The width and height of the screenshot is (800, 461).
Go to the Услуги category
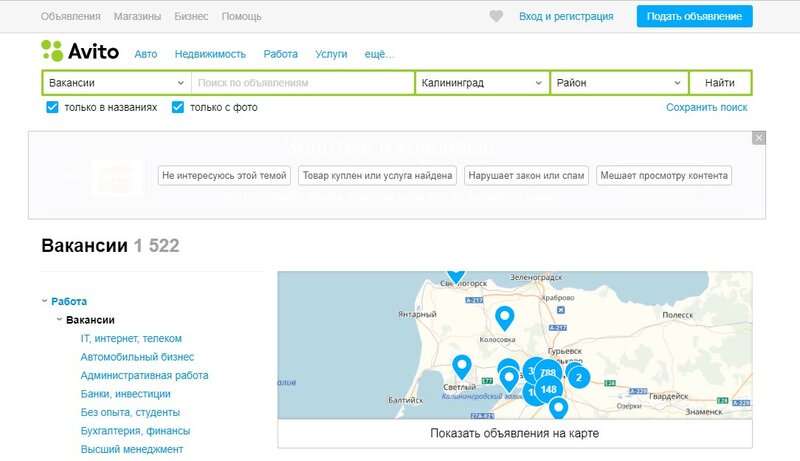pyautogui.click(x=331, y=54)
